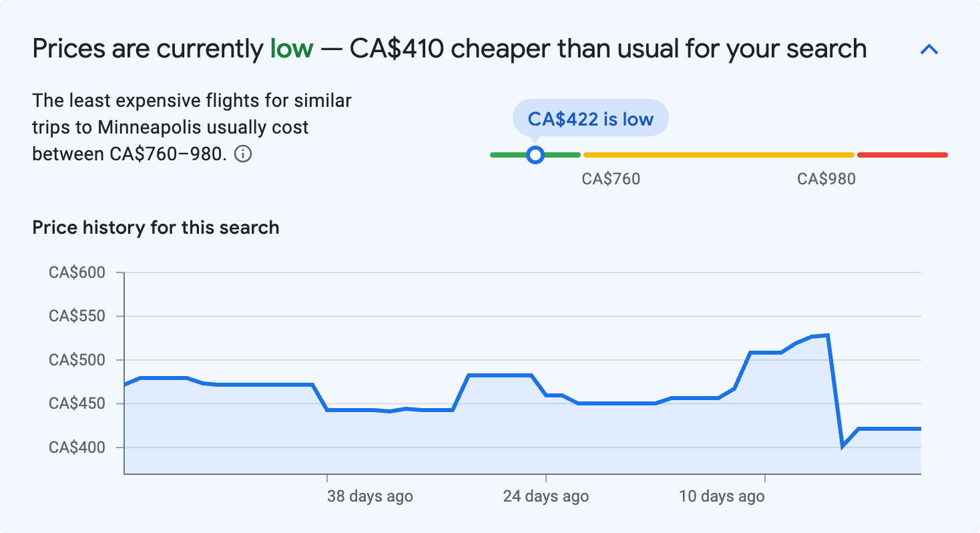The image size is (980, 533).
Task: Click the yellow typical-price segment of the bar
Action: click(x=718, y=154)
